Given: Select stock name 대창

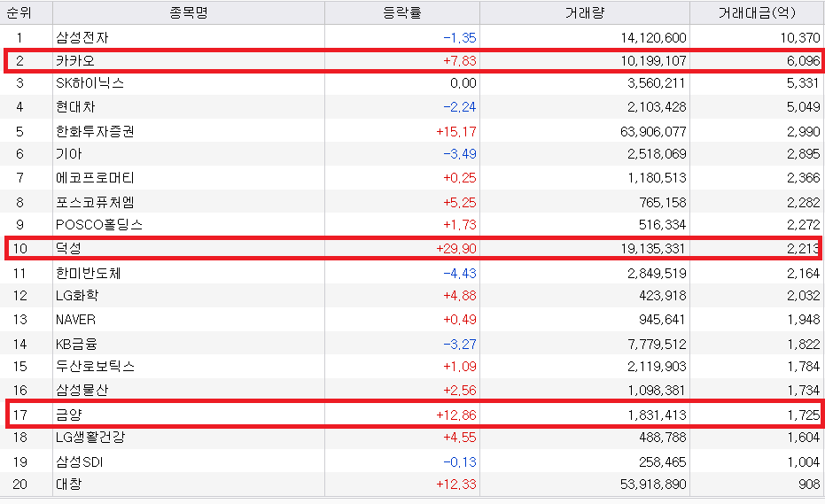Looking at the screenshot, I should click(69, 484).
